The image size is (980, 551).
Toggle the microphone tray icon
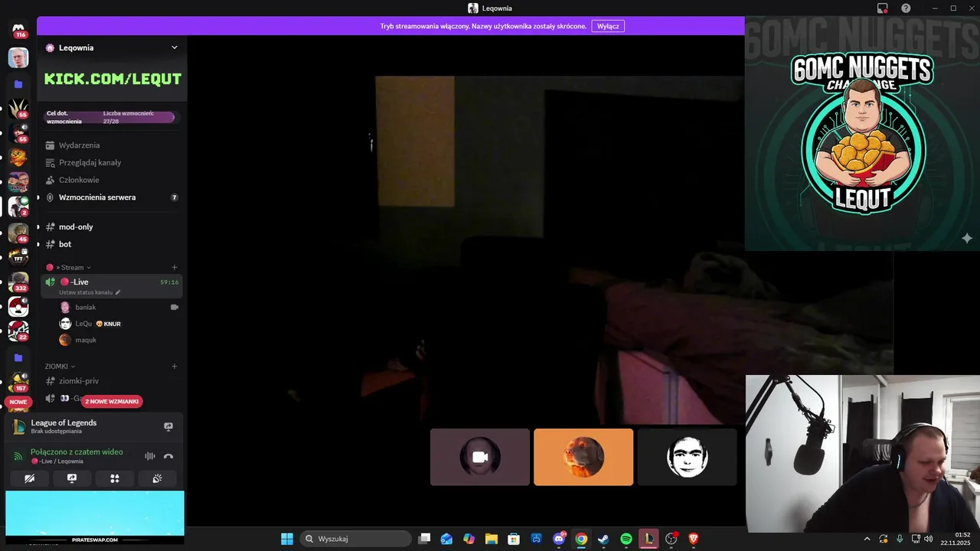tap(900, 539)
